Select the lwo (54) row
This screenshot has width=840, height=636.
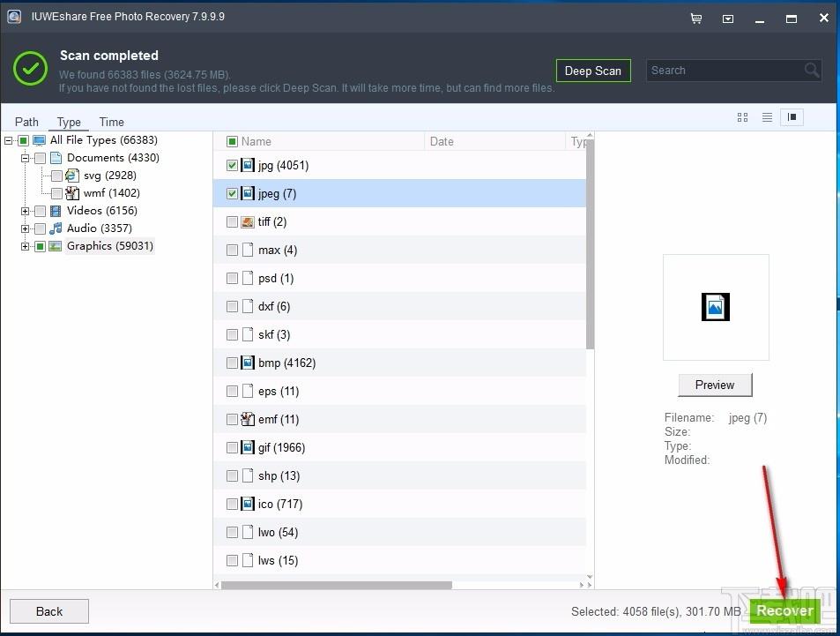click(x=399, y=532)
